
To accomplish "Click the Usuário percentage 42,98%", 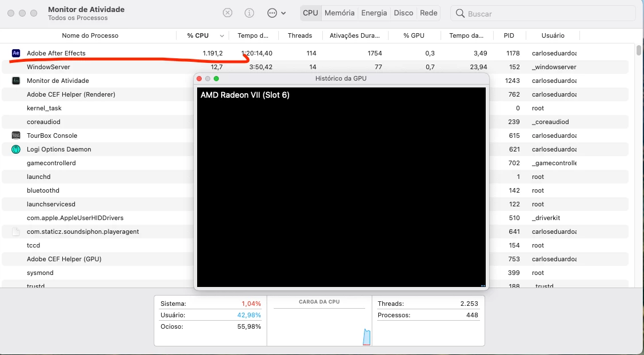I will tap(249, 315).
